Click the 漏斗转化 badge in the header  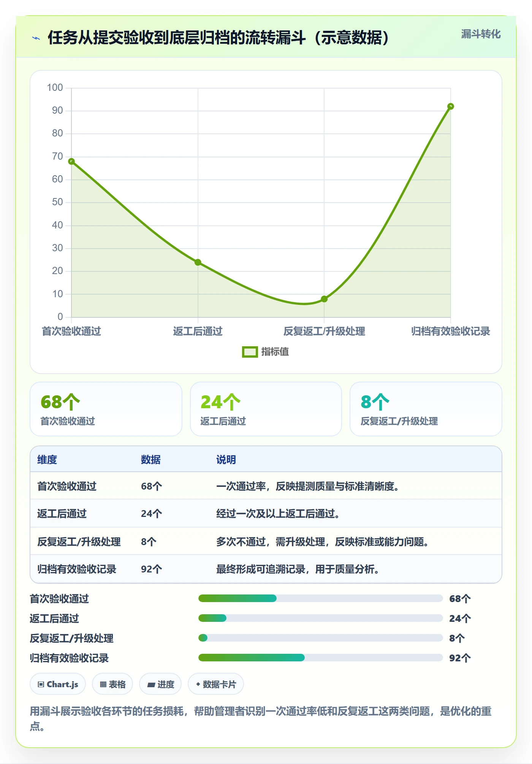(481, 34)
